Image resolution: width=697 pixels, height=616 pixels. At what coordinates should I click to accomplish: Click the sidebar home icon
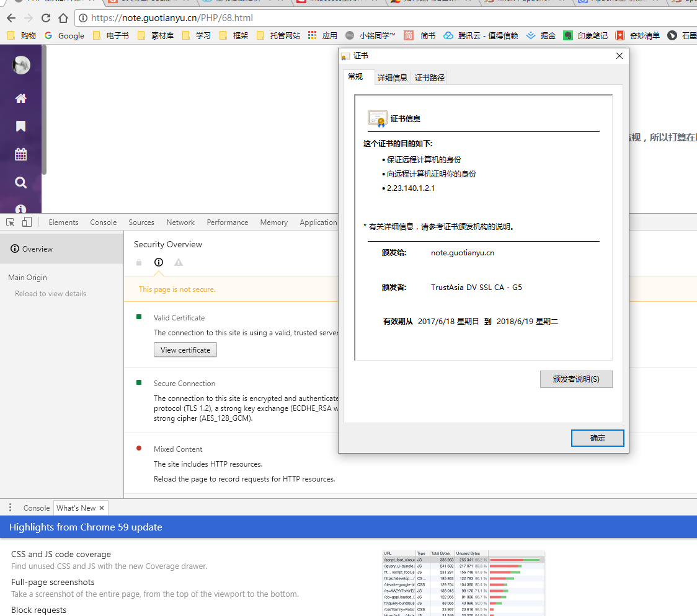tap(21, 99)
